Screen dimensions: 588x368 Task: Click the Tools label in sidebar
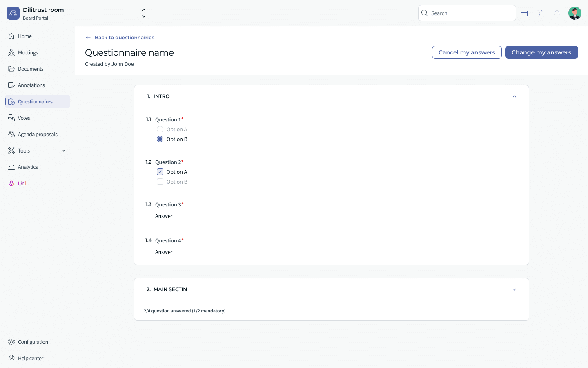pos(24,150)
